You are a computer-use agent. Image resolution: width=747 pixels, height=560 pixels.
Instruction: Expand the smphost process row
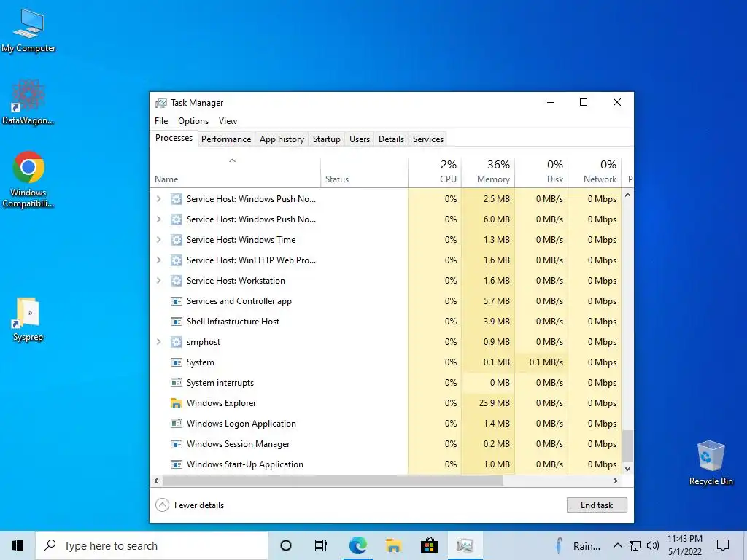(158, 342)
